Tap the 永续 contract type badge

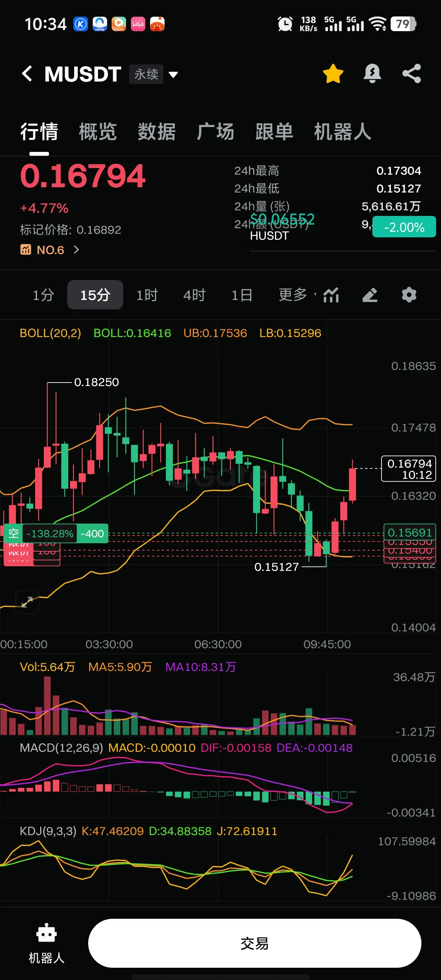point(147,74)
